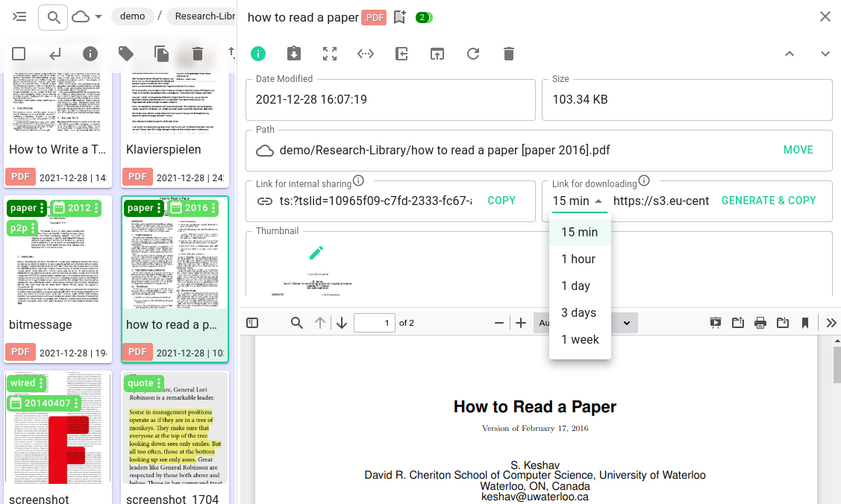Open tag editor for selected files
Viewport: 841px width, 504px height.
pyautogui.click(x=126, y=54)
